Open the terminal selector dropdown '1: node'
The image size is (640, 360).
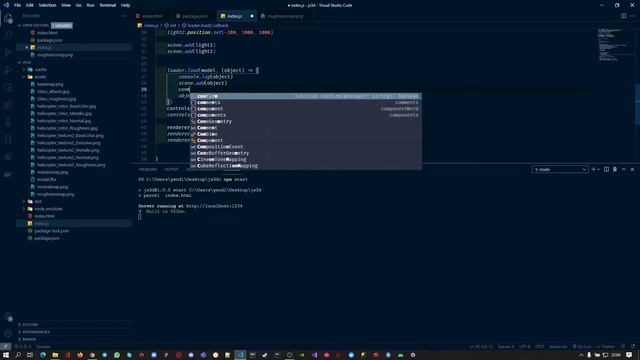point(560,169)
